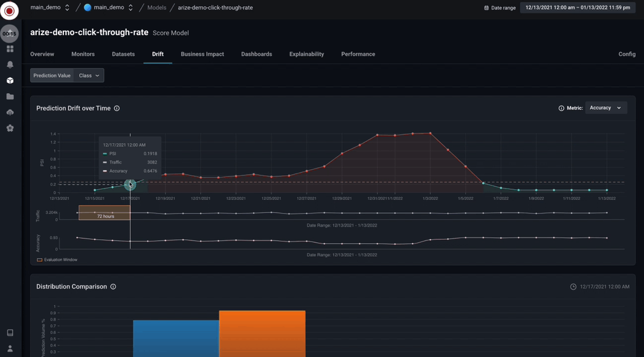Click the '12/17/2021 12:00 AM' distribution timestamp
The height and width of the screenshot is (357, 644).
605,287
